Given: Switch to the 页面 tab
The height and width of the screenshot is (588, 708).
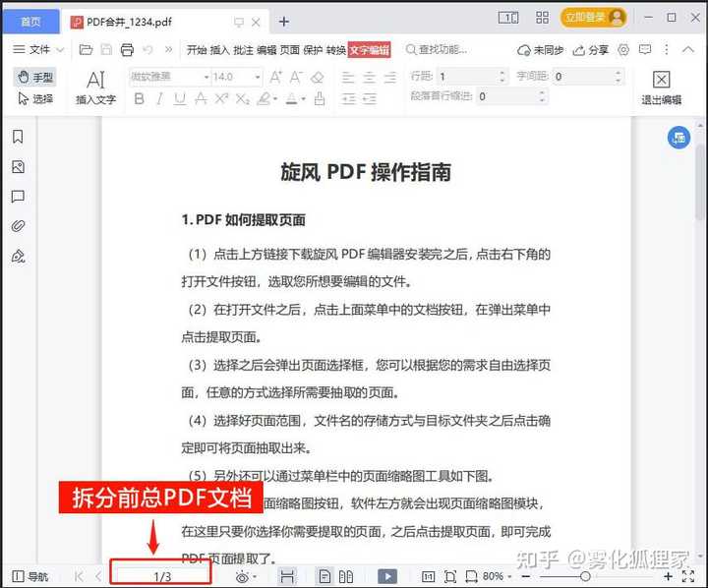Looking at the screenshot, I should click(x=289, y=50).
